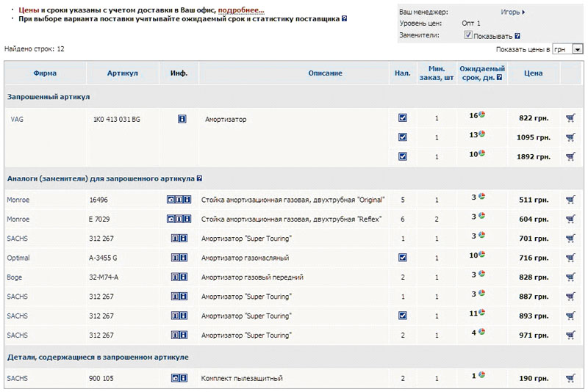Click the Optimal brand link

(18, 258)
